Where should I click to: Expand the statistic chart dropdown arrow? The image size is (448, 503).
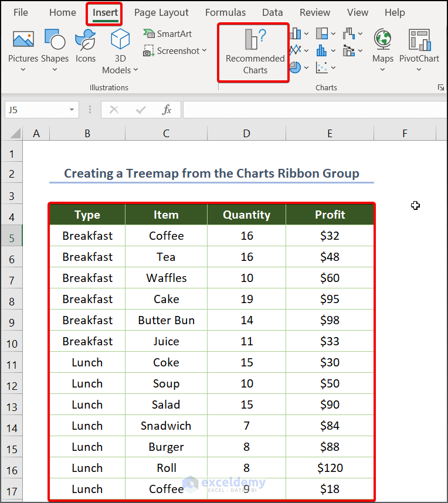334,50
